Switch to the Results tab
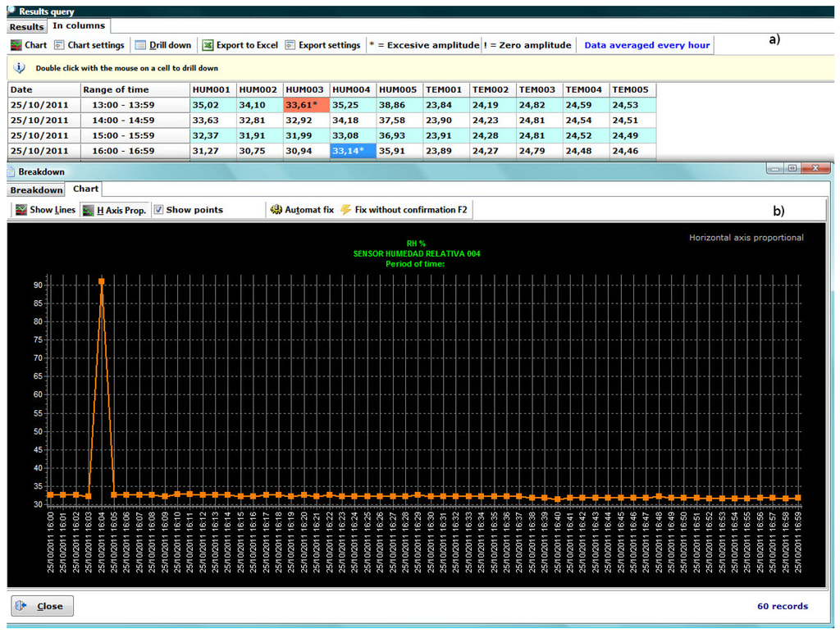840x633 pixels. (x=27, y=27)
